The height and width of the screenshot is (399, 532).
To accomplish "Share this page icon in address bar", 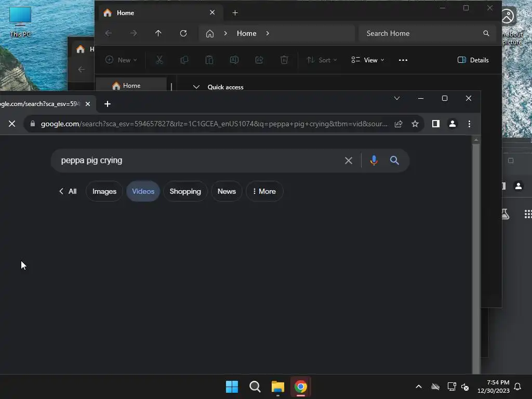I will pos(398,124).
